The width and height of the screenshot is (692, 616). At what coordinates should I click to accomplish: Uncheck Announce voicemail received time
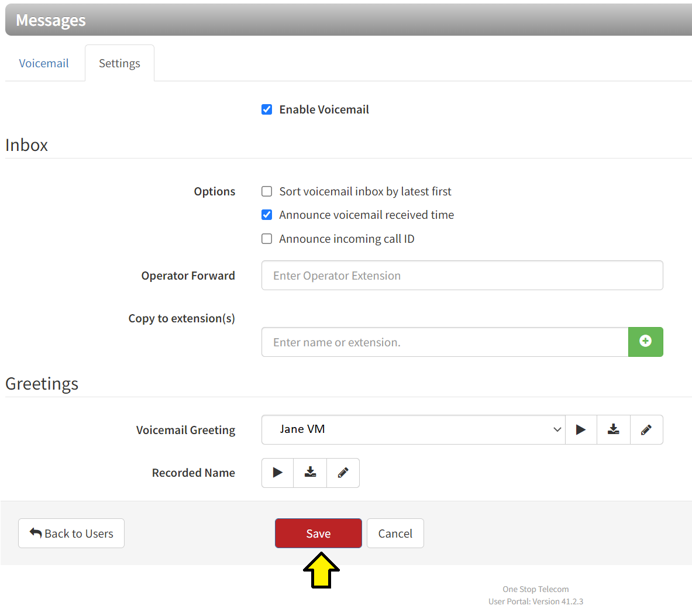pyautogui.click(x=267, y=215)
